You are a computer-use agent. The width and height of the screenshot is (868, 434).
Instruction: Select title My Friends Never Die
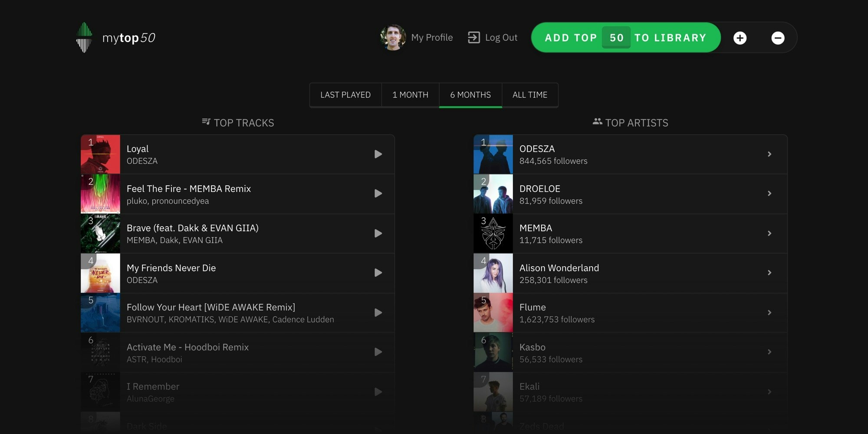[171, 268]
